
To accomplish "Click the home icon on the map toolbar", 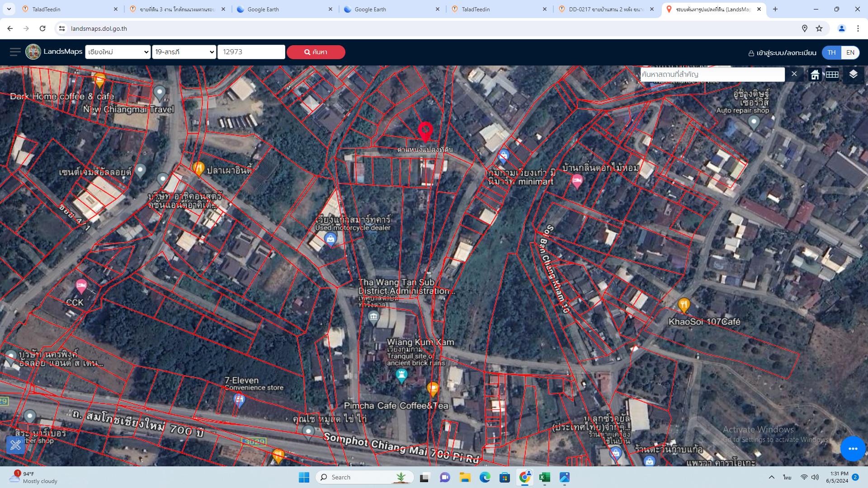I will coord(815,75).
